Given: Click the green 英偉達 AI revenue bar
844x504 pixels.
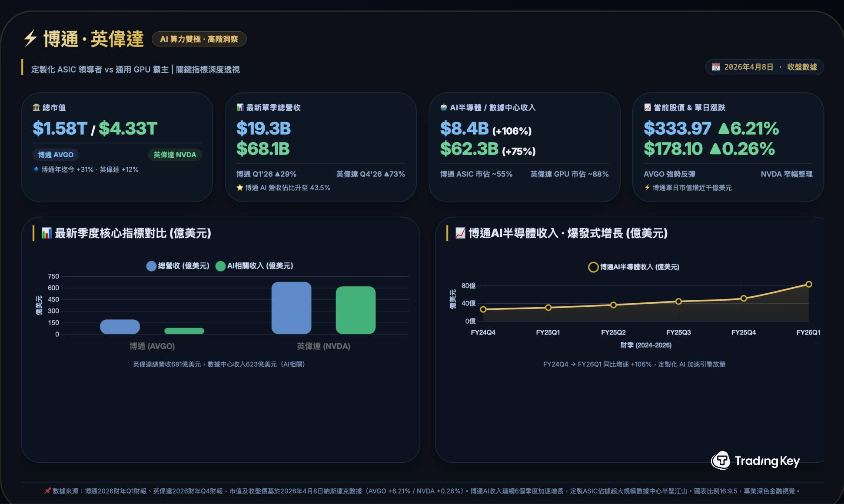Looking at the screenshot, I should tap(356, 310).
